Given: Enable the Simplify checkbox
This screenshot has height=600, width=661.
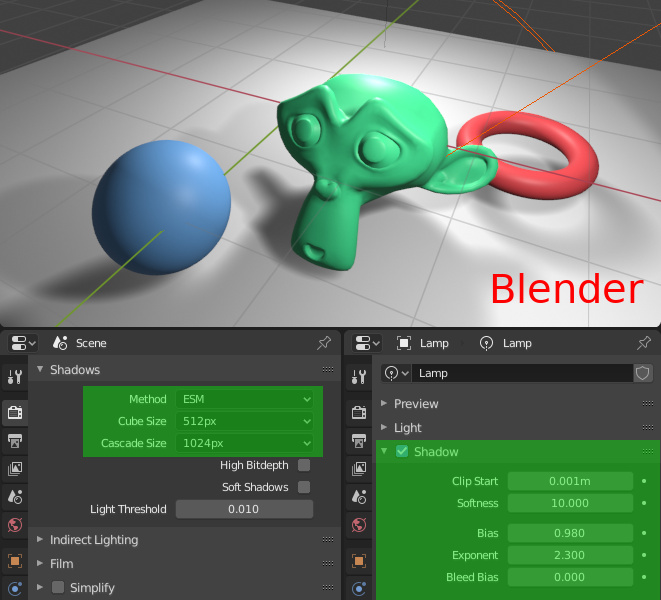Looking at the screenshot, I should pos(58,587).
